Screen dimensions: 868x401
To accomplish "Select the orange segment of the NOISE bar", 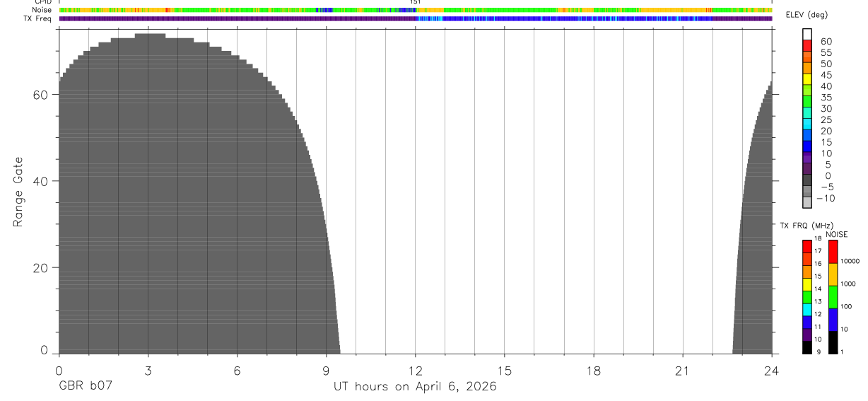I will click(x=833, y=274).
